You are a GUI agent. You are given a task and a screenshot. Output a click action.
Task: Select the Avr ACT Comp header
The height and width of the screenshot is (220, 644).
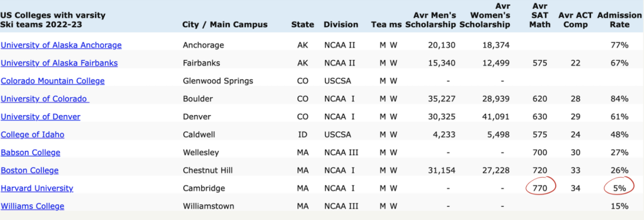coord(575,20)
